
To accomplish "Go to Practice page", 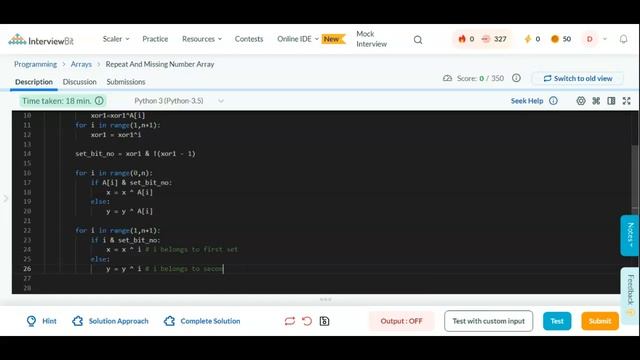I will (x=155, y=39).
